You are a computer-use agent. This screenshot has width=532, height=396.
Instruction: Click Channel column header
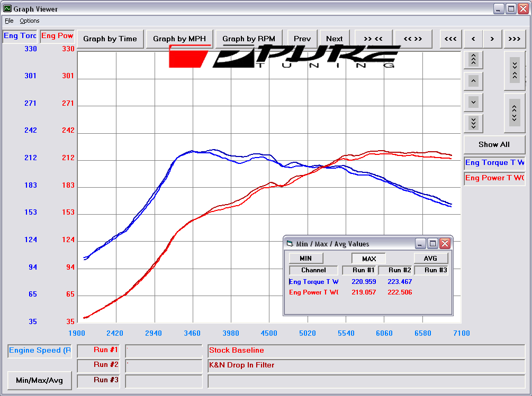313,270
